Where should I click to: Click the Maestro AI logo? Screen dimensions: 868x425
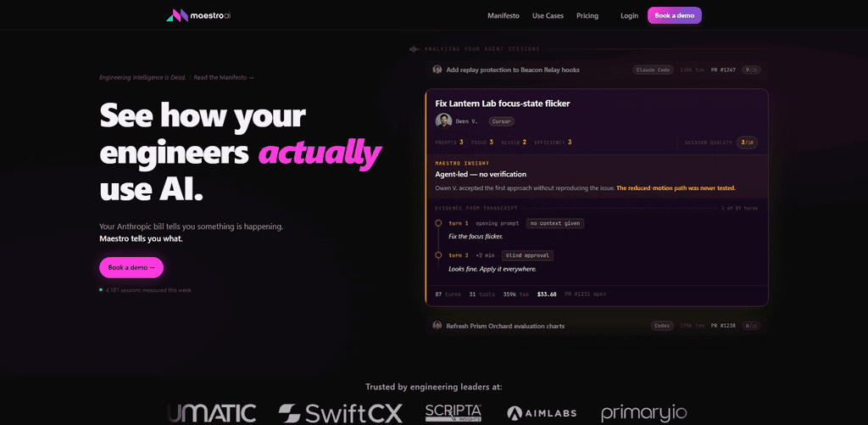click(198, 15)
